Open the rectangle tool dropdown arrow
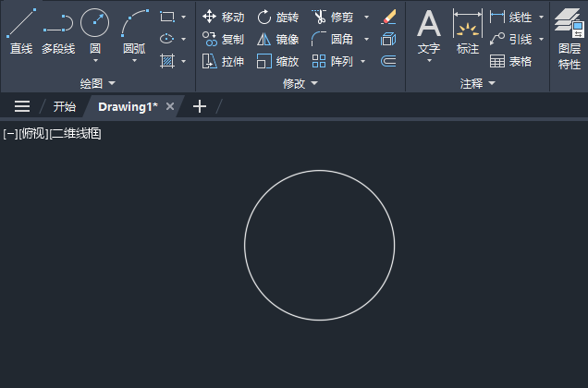Viewport: 588px width, 388px height. (x=183, y=17)
